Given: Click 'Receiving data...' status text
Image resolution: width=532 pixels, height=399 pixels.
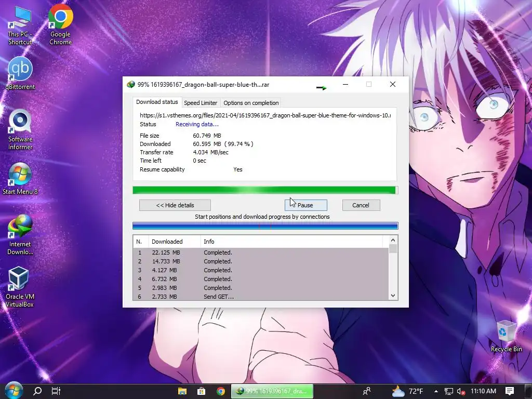Looking at the screenshot, I should click(x=197, y=124).
